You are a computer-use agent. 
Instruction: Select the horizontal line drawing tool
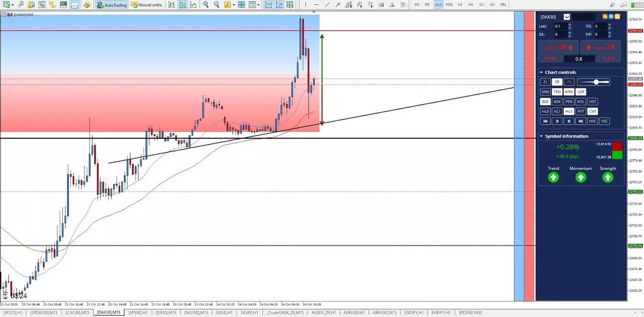[316, 5]
